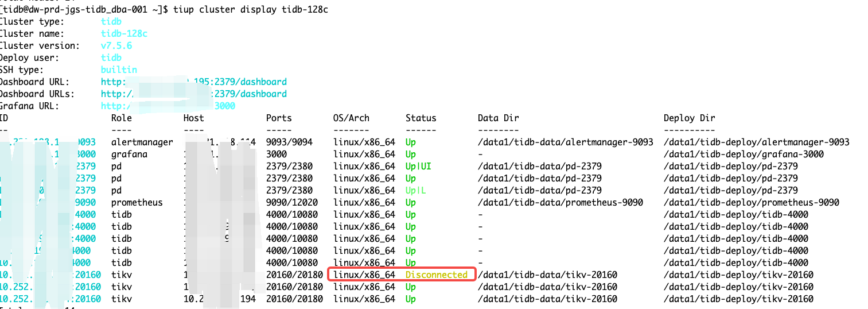Click the 'Cluster type:' label

pyautogui.click(x=32, y=21)
